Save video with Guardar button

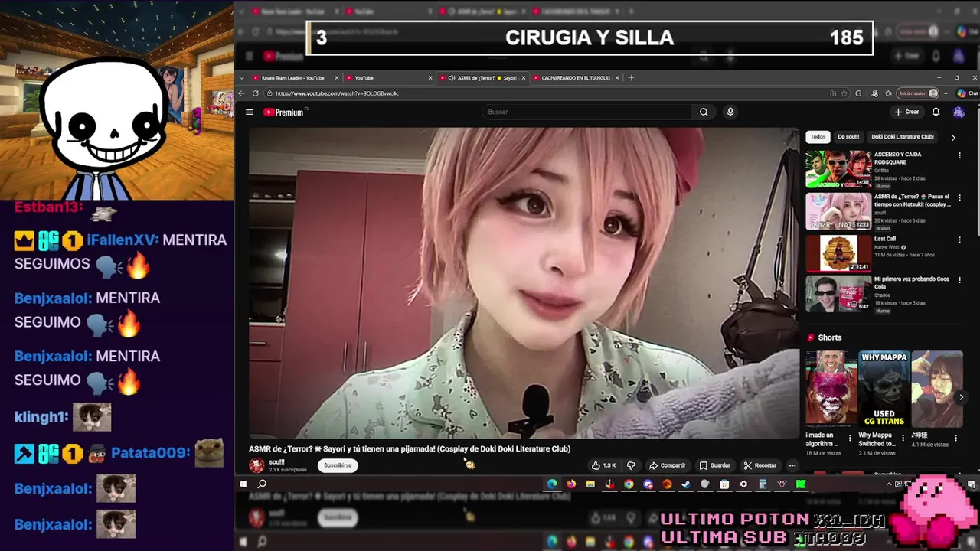(714, 465)
